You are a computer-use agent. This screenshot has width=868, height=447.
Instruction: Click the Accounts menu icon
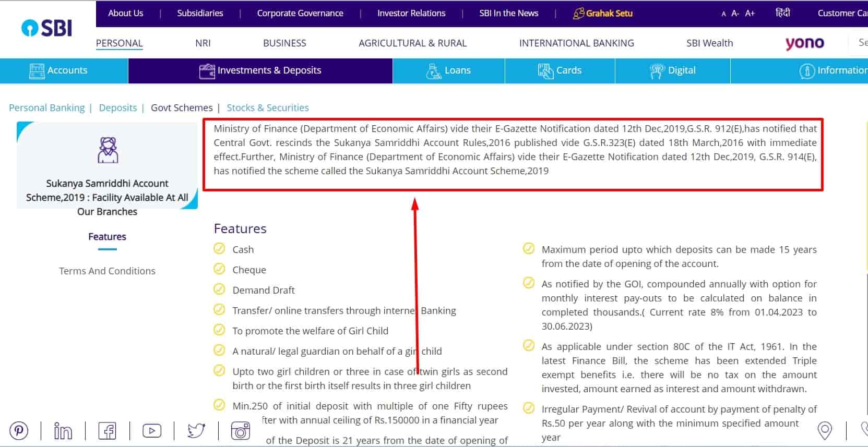(37, 71)
